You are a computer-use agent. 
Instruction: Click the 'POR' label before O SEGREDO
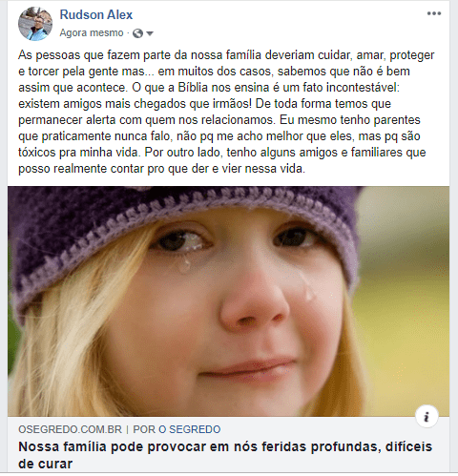click(x=144, y=429)
